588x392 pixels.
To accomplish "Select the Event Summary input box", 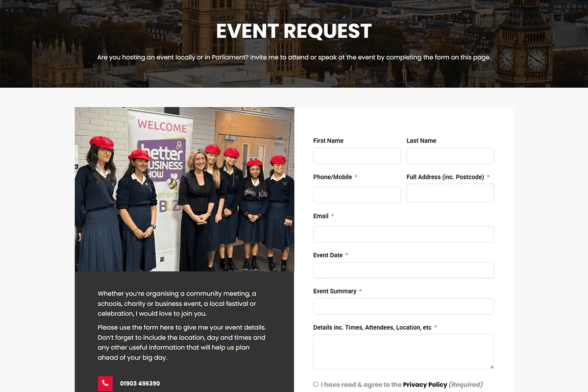I will point(404,306).
